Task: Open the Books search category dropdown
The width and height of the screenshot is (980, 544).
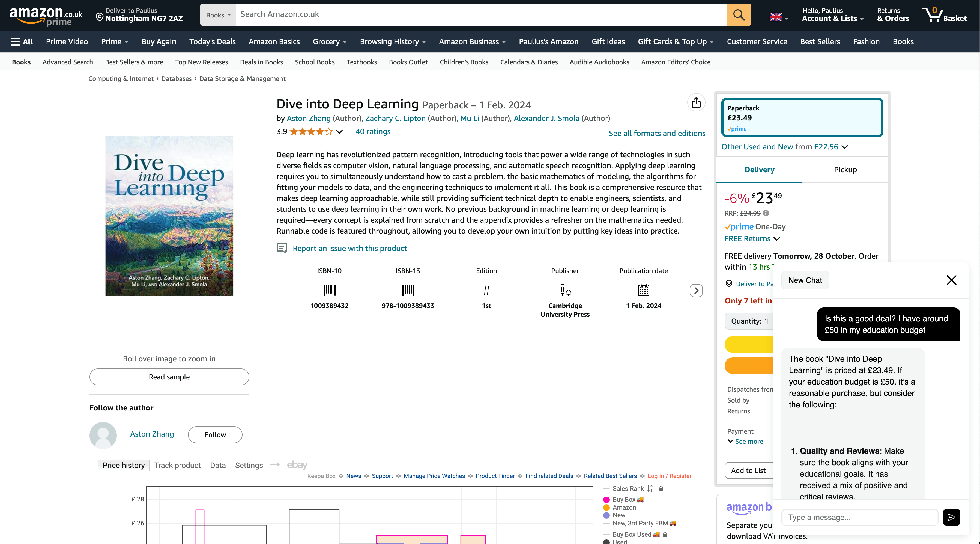Action: click(x=218, y=15)
